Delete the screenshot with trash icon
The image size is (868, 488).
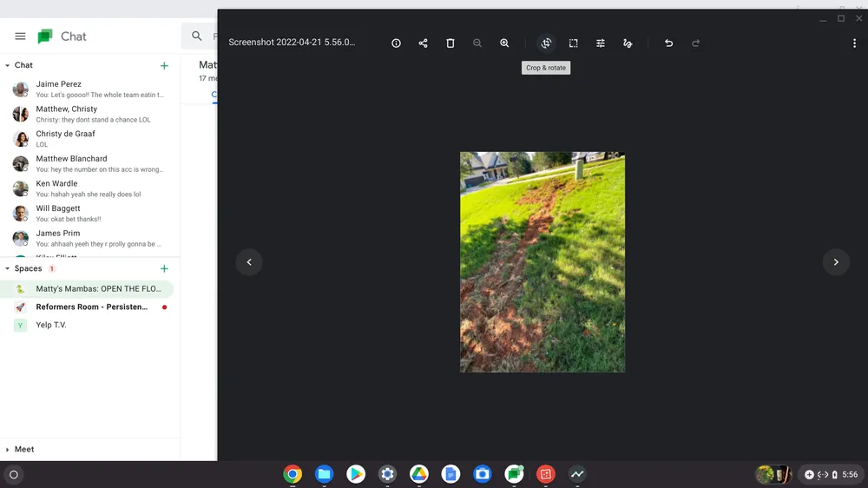(x=450, y=43)
